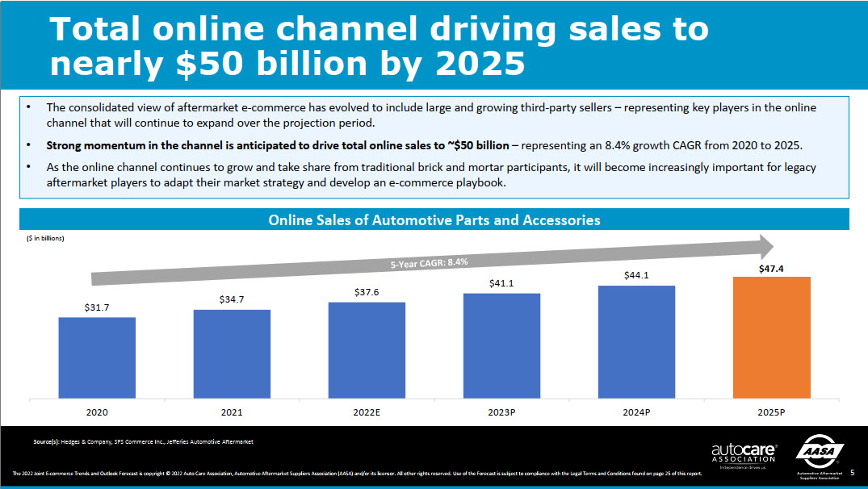Click the ($ in billions) units note

[40, 238]
